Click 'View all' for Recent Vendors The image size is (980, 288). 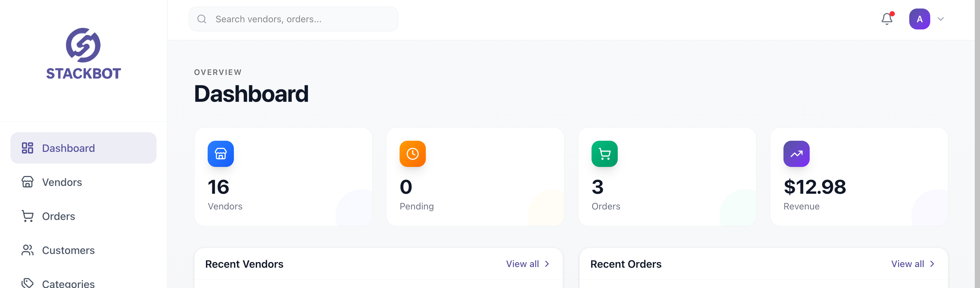point(522,264)
